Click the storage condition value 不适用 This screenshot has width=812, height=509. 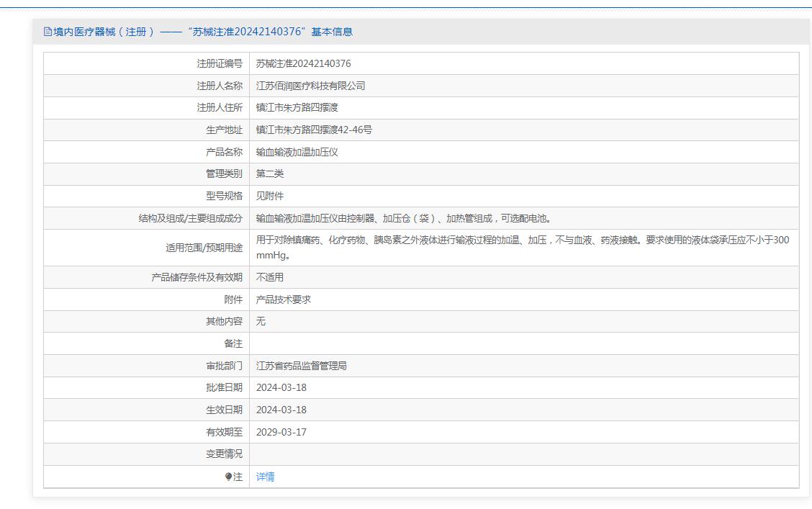270,278
